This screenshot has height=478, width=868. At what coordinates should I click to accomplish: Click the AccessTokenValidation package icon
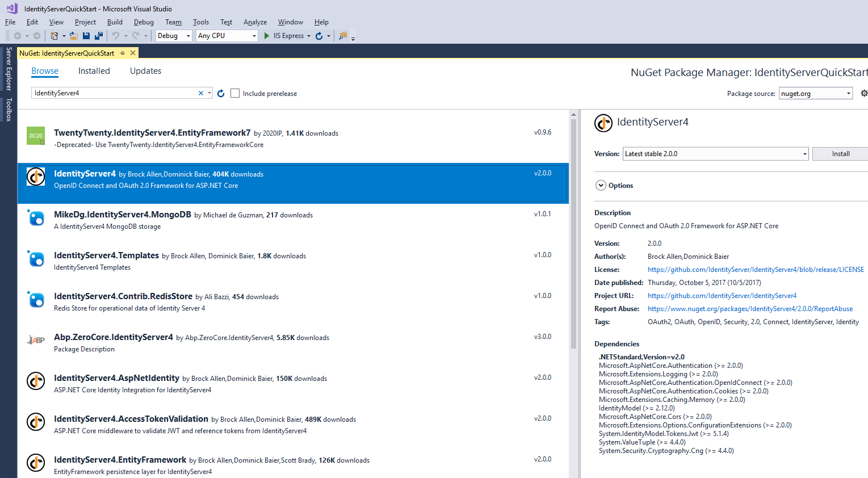click(x=36, y=422)
